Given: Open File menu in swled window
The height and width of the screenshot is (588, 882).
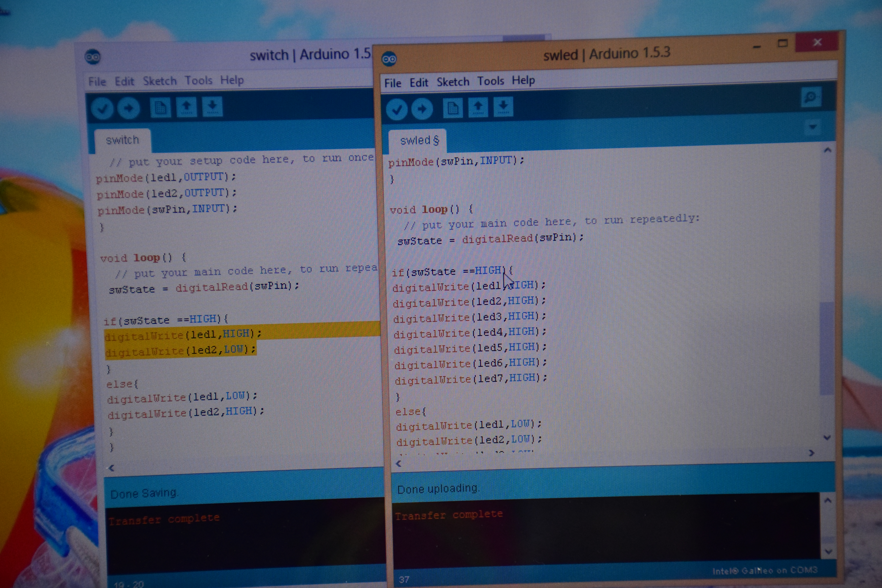Looking at the screenshot, I should 393,83.
